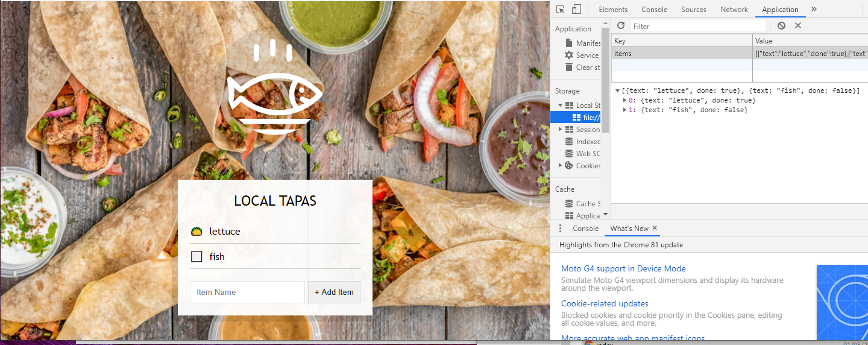Click the Value column header
This screenshot has height=345, width=868.
811,41
